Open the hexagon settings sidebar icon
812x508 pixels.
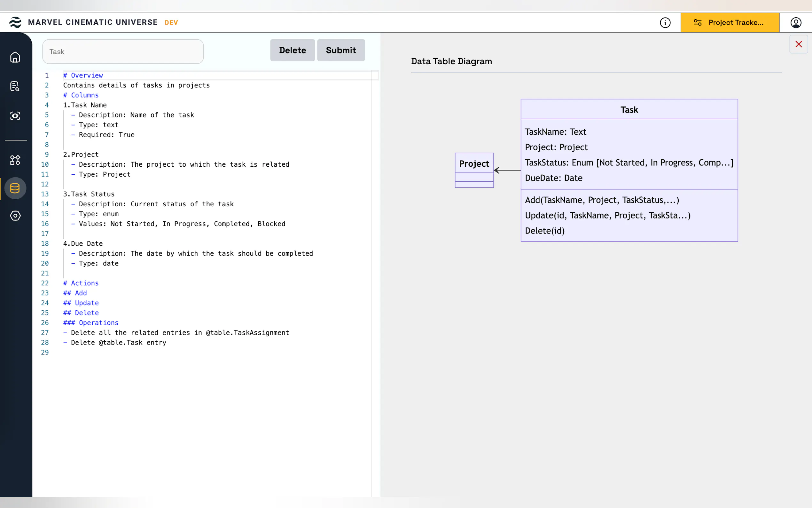15,216
